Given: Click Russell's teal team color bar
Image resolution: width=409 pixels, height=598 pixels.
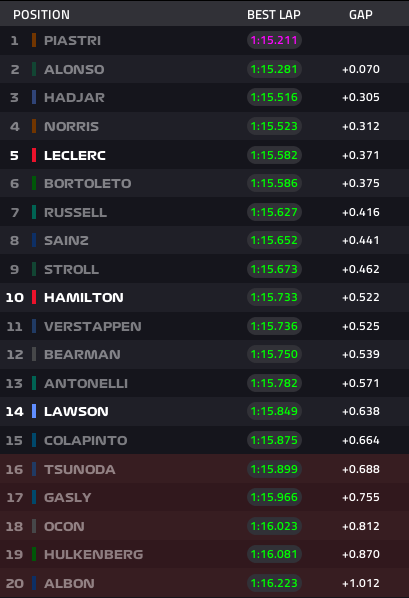Looking at the screenshot, I should (34, 212).
